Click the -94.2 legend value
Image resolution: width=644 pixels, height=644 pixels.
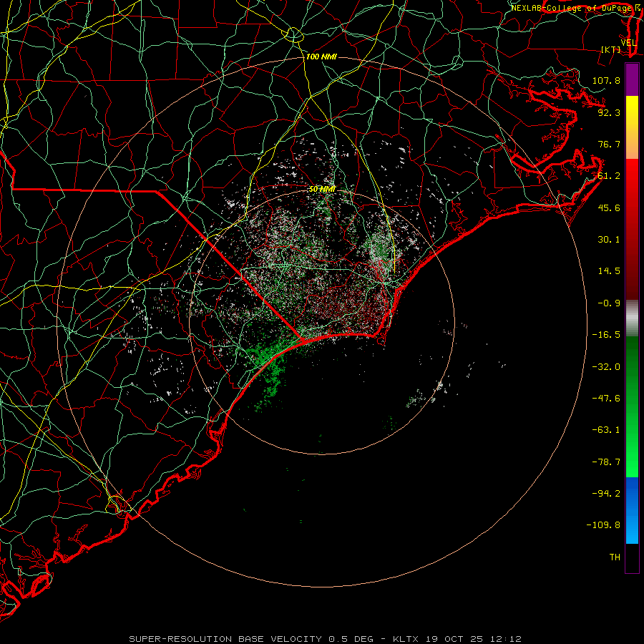coord(606,493)
